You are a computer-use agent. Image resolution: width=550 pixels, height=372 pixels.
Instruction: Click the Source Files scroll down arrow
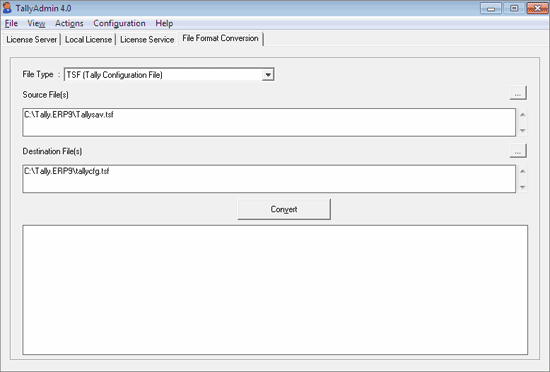(x=523, y=130)
